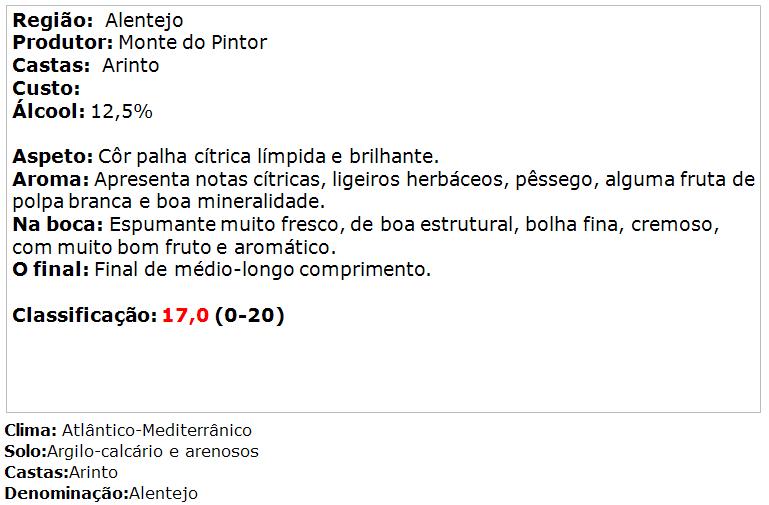Click the Clima label

[31, 430]
